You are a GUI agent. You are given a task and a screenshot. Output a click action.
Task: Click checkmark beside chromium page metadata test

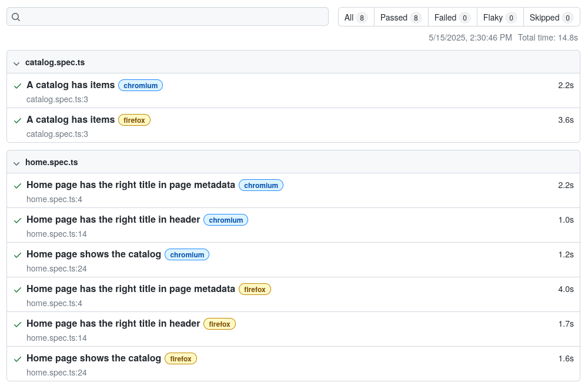click(18, 186)
